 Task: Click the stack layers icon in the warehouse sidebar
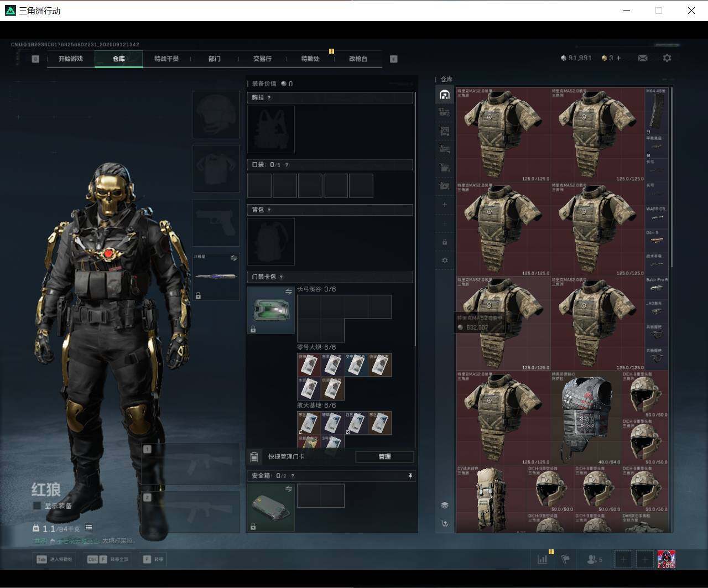[445, 505]
